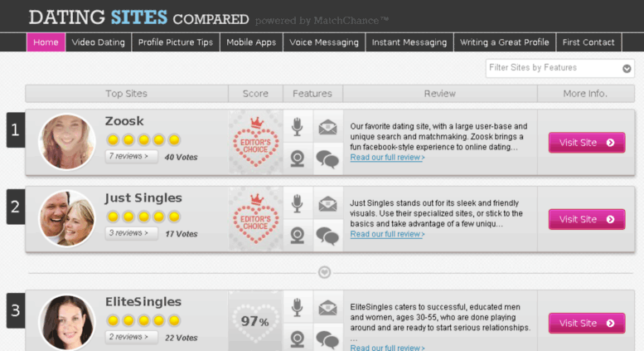Click the Zoosk email envelope feature icon
This screenshot has width=644, height=351.
[327, 127]
